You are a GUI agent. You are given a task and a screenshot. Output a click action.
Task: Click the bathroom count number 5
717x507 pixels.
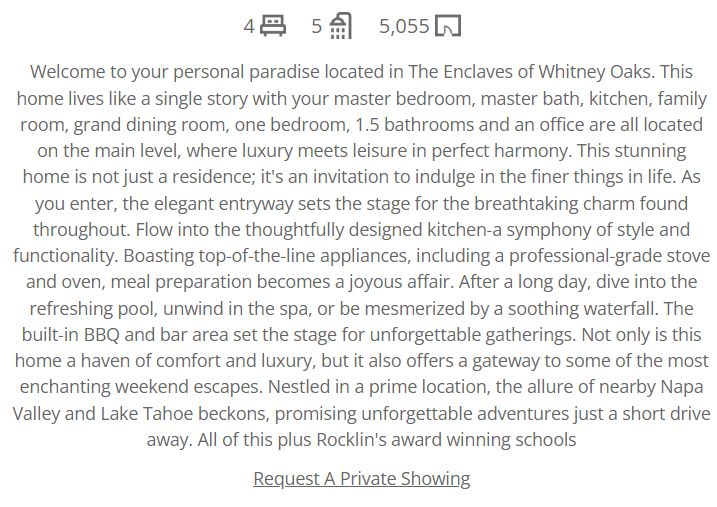click(x=317, y=26)
